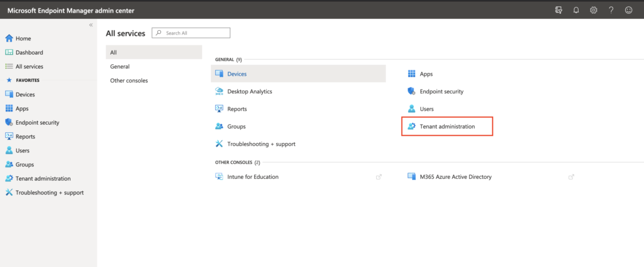This screenshot has height=267, width=644.
Task: Open Users label in General list
Action: [x=427, y=109]
